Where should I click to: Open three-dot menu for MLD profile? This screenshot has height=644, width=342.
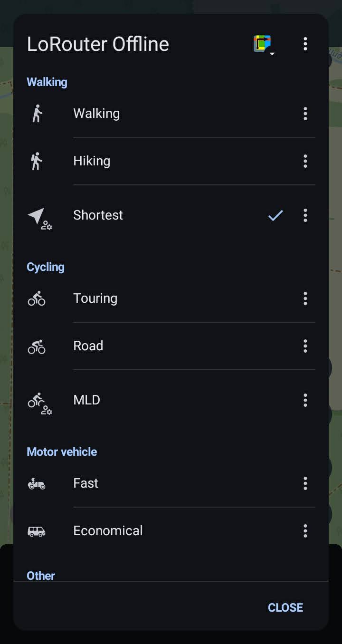point(305,400)
